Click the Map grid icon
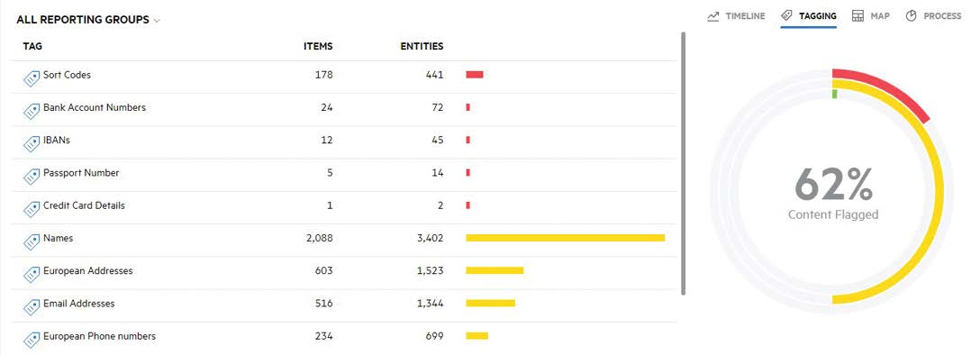This screenshot has width=980, height=355. coord(858,16)
